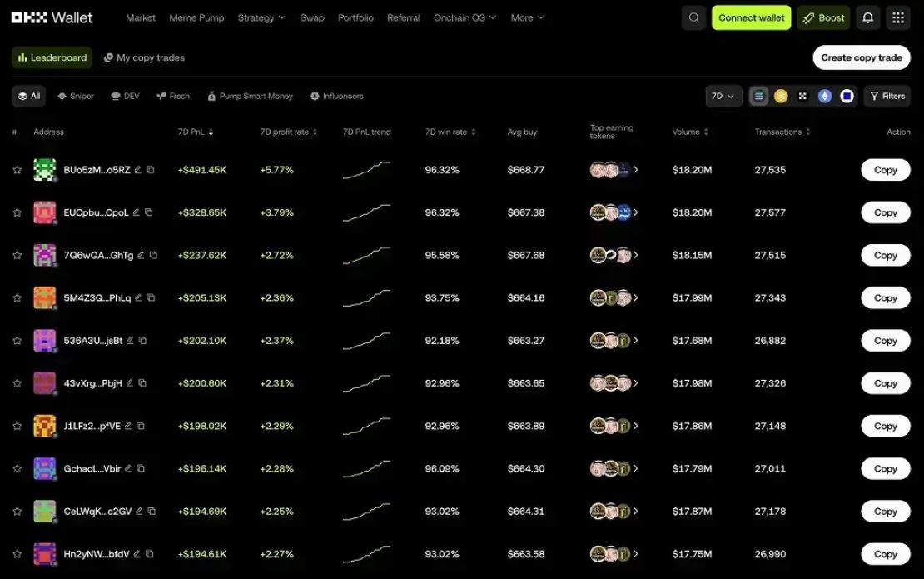This screenshot has height=579, width=924.
Task: Click the Connect wallet button
Action: pyautogui.click(x=752, y=17)
